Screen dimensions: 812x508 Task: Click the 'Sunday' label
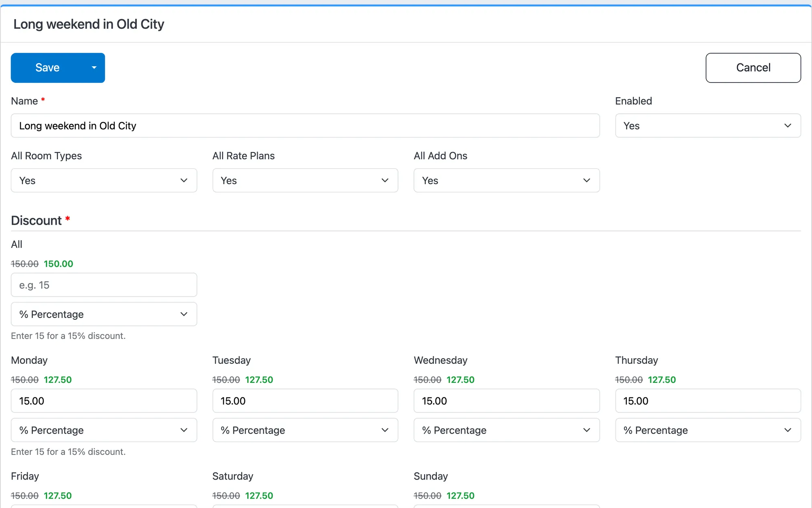click(x=431, y=476)
